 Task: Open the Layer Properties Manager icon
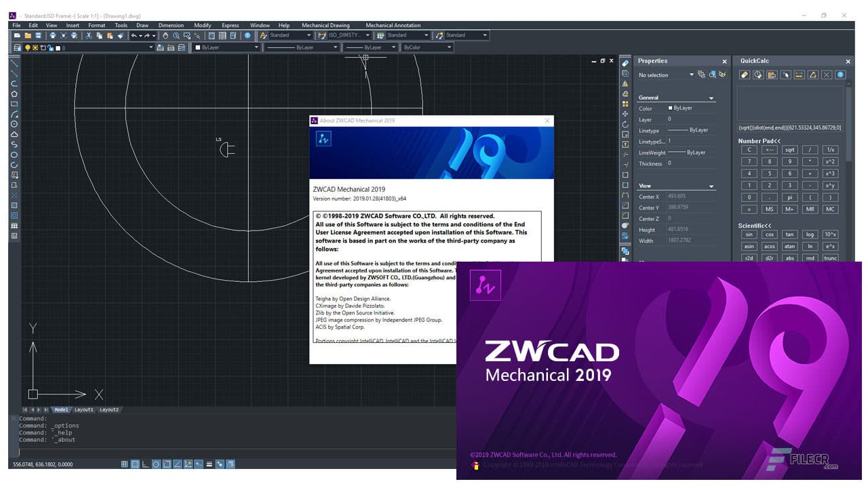click(18, 47)
